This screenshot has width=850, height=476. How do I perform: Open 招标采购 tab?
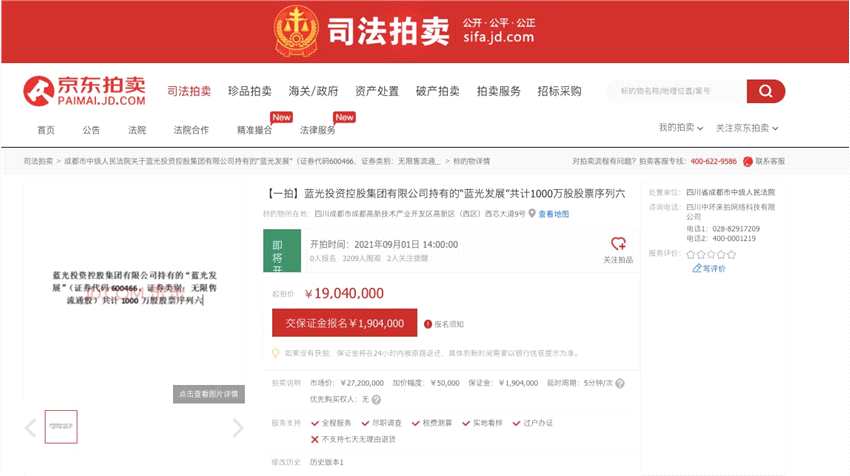tap(559, 91)
